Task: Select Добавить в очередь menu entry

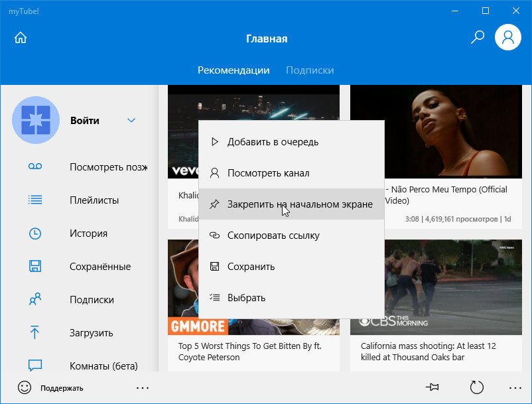Action: tap(291, 142)
